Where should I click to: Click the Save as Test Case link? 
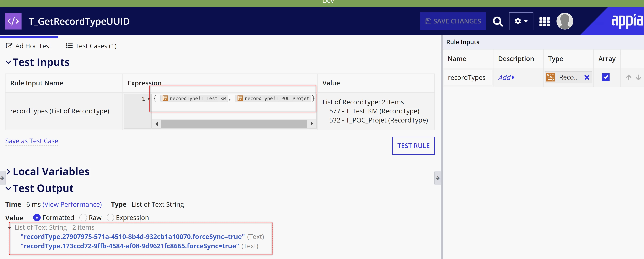click(x=32, y=141)
